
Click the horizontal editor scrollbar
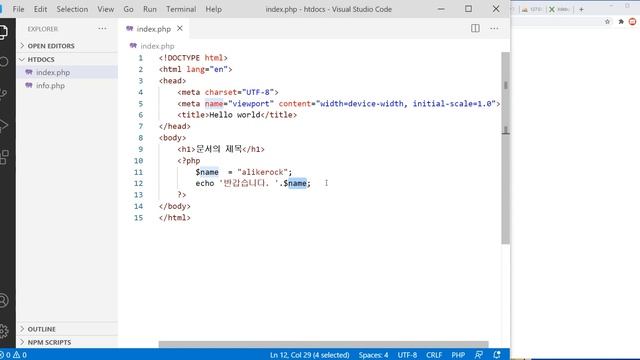pyautogui.click(x=323, y=344)
